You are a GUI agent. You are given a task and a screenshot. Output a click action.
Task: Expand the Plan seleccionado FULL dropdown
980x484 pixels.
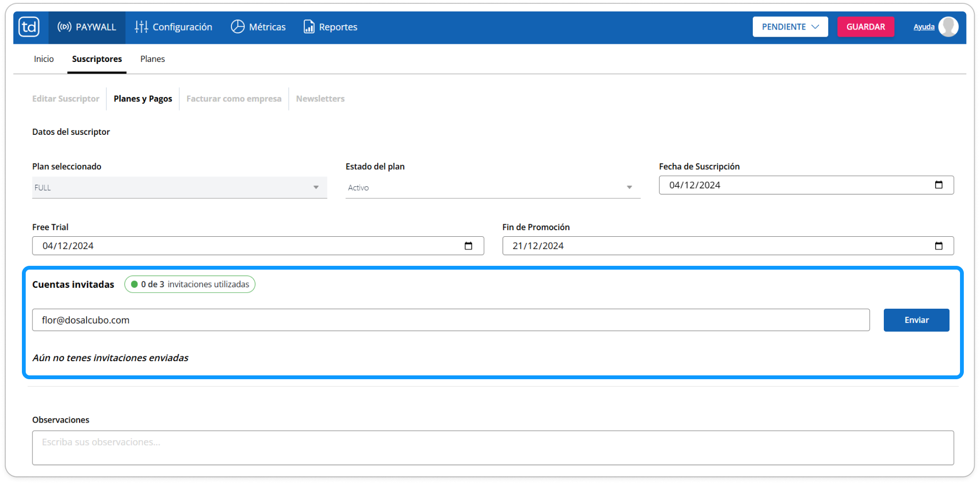click(180, 188)
